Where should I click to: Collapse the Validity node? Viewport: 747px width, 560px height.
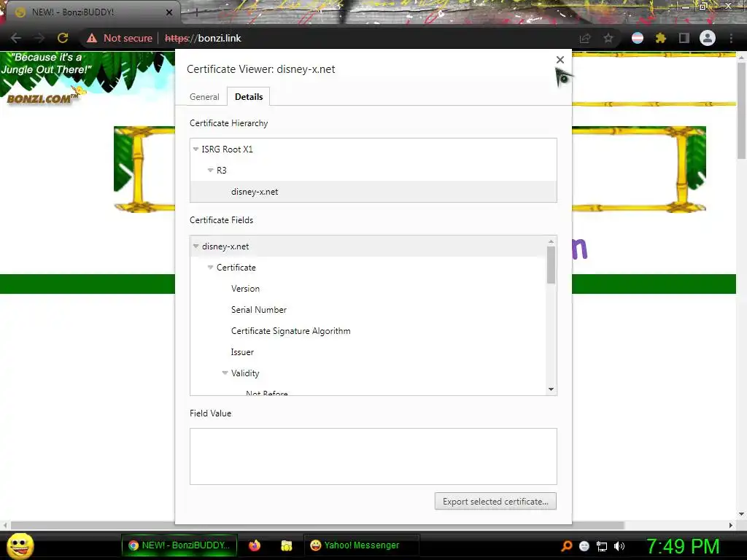point(225,373)
